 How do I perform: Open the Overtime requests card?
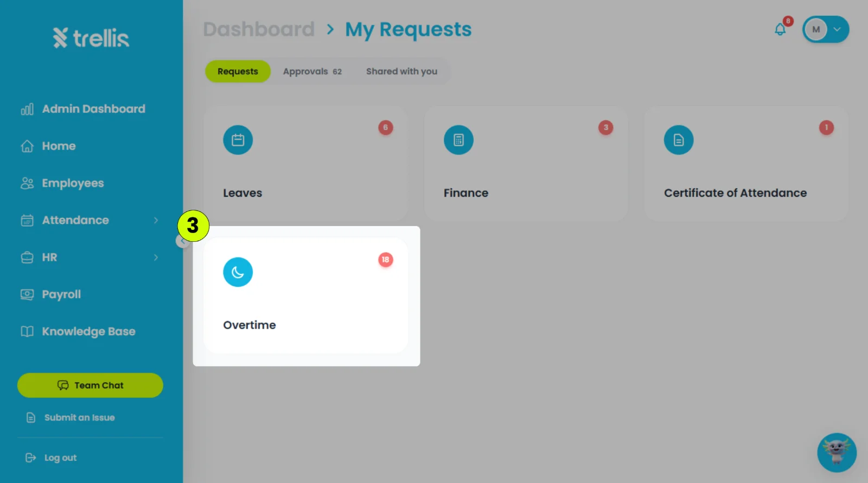[x=306, y=295]
